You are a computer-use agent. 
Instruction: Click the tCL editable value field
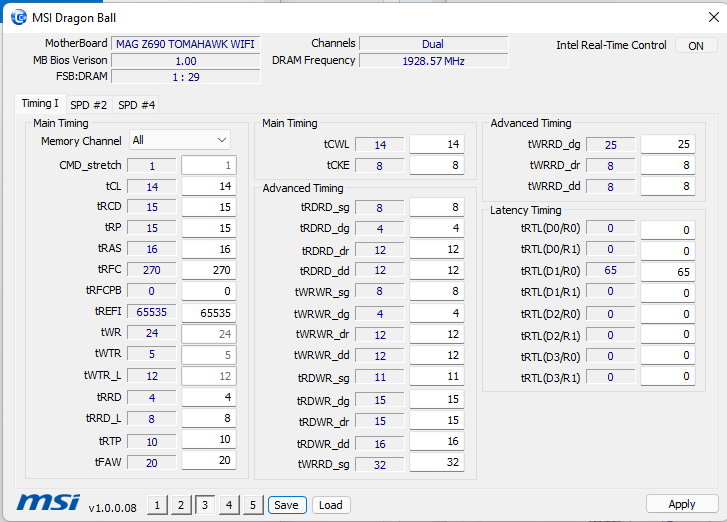pyautogui.click(x=209, y=186)
